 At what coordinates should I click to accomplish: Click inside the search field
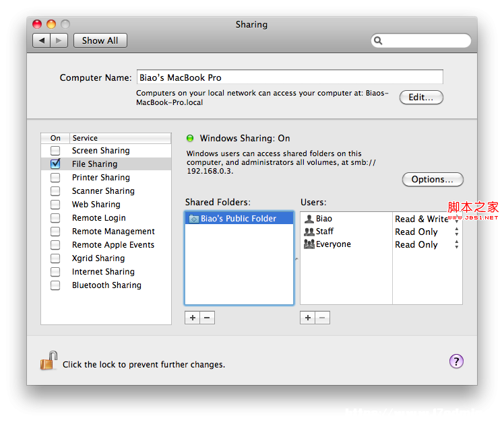coord(421,40)
